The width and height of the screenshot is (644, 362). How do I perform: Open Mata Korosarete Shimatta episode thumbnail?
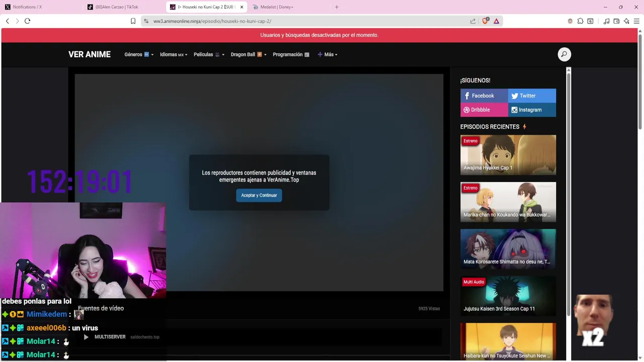(x=508, y=249)
